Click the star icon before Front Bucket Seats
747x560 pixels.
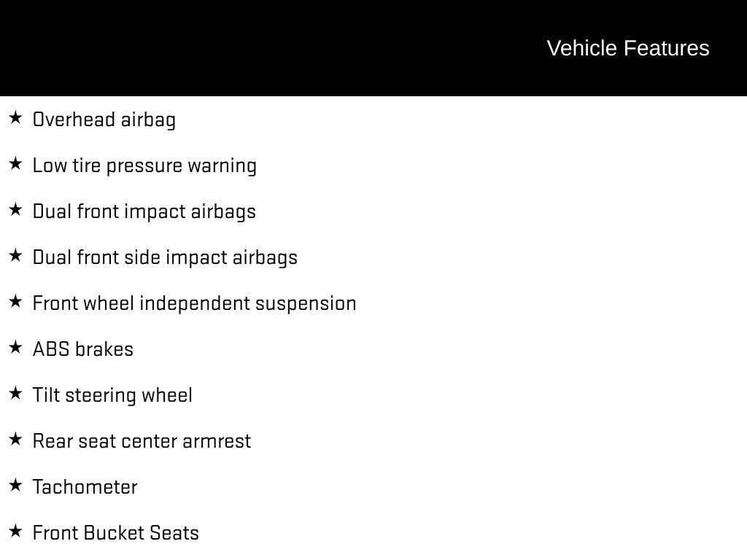point(15,531)
